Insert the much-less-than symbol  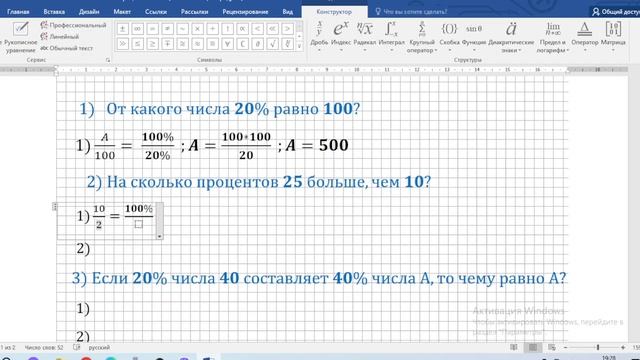(272, 29)
